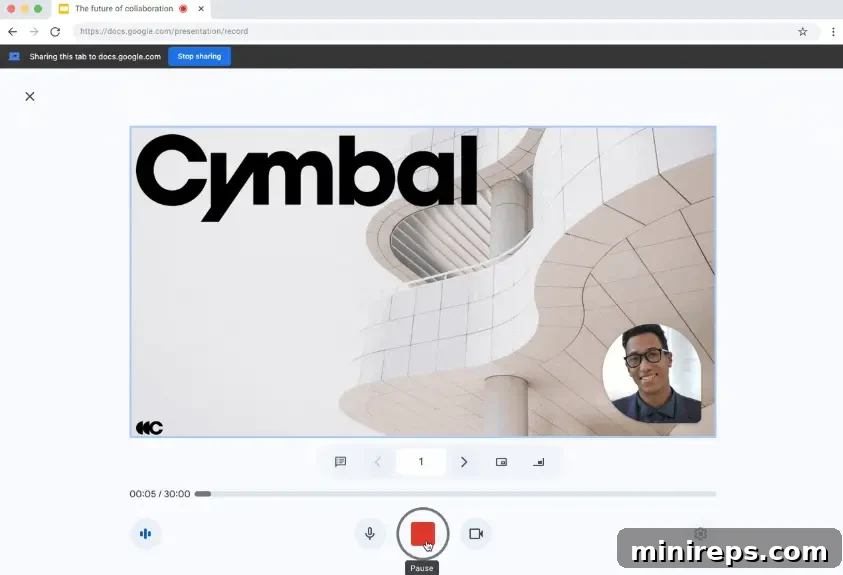
Task: Click the browser forward arrow
Action: point(34,31)
